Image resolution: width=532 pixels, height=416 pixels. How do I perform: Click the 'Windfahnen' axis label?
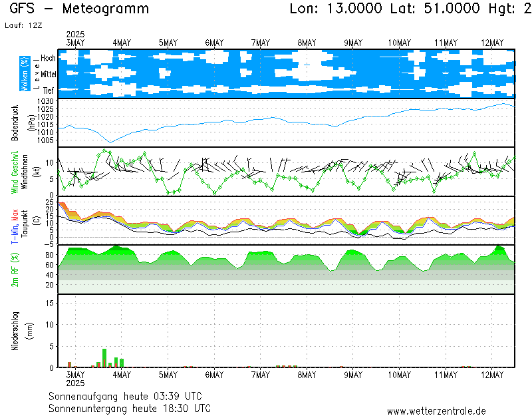pyautogui.click(x=25, y=172)
